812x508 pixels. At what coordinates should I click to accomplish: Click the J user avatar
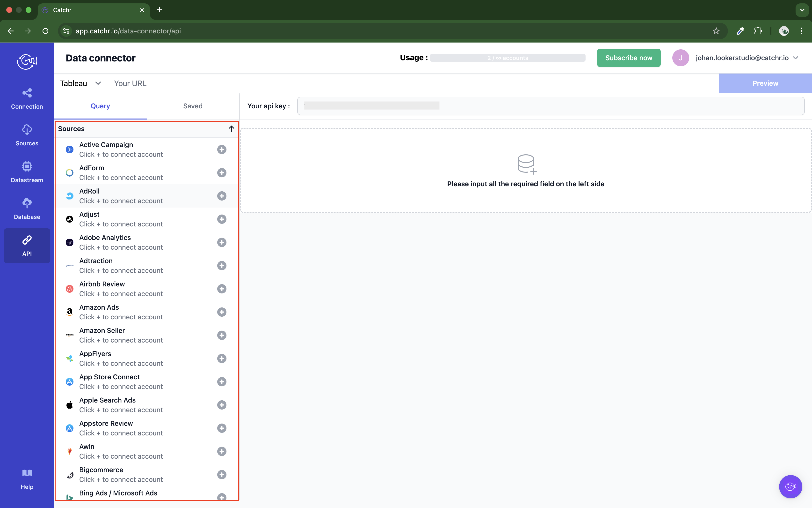[681, 58]
